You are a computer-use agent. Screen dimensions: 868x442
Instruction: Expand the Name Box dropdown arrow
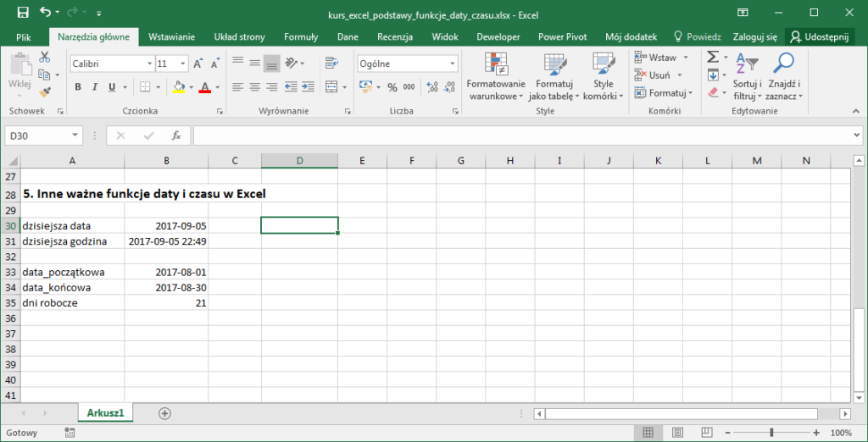(75, 135)
